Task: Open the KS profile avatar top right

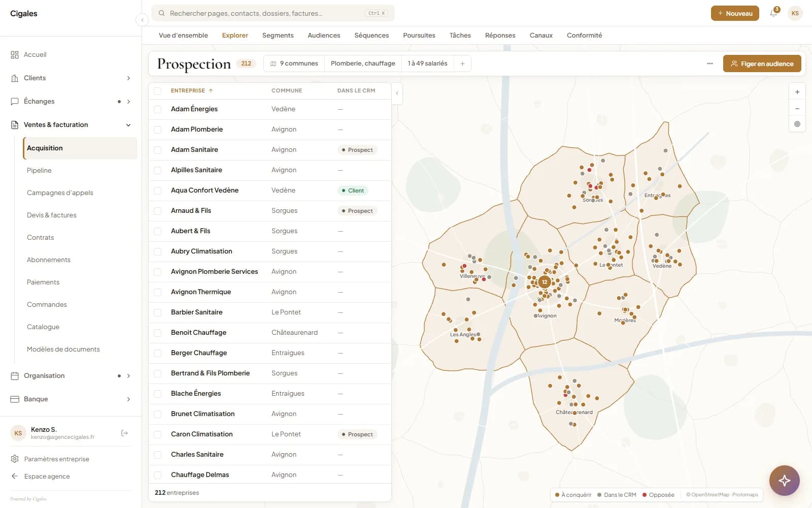Action: click(x=795, y=13)
